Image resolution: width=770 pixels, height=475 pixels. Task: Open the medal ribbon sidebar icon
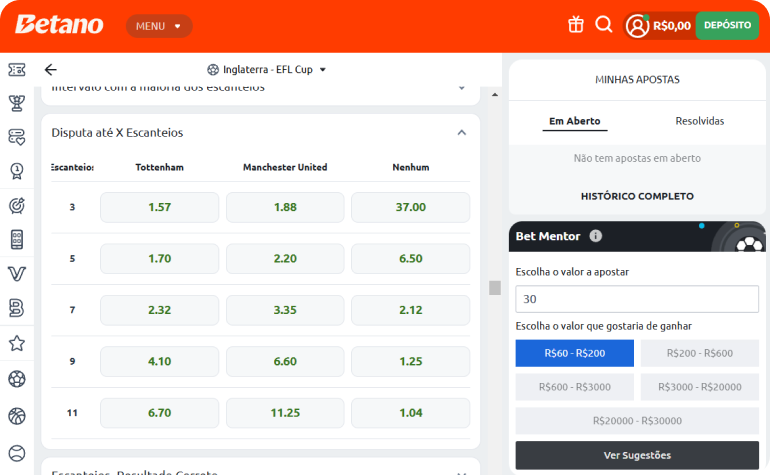click(17, 171)
